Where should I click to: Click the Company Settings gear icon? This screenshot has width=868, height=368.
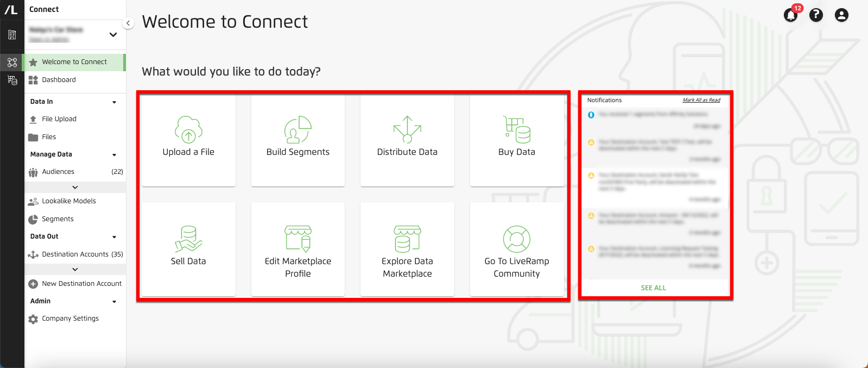[33, 319]
